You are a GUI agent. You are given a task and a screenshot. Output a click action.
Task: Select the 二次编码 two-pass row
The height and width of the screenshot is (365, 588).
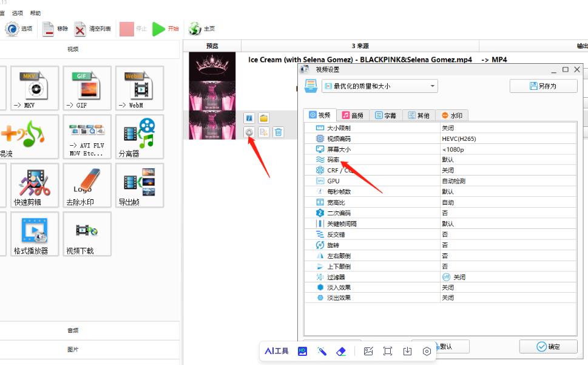coord(441,213)
